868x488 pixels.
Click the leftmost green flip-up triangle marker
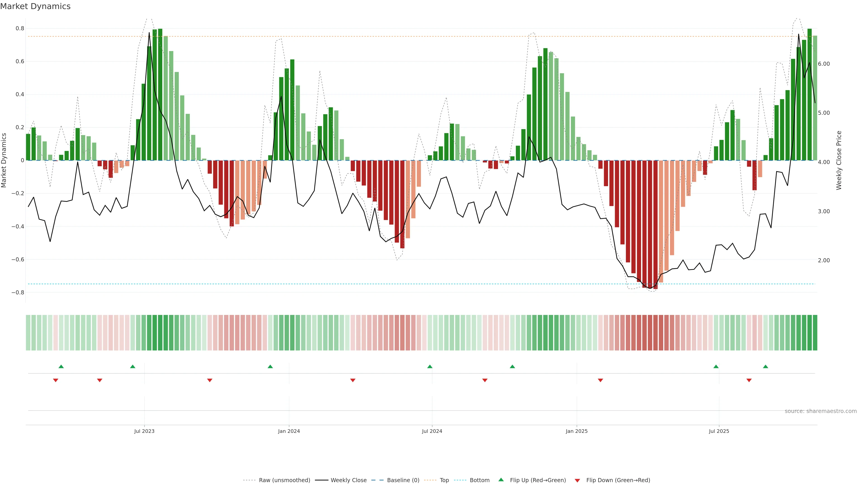tap(61, 366)
